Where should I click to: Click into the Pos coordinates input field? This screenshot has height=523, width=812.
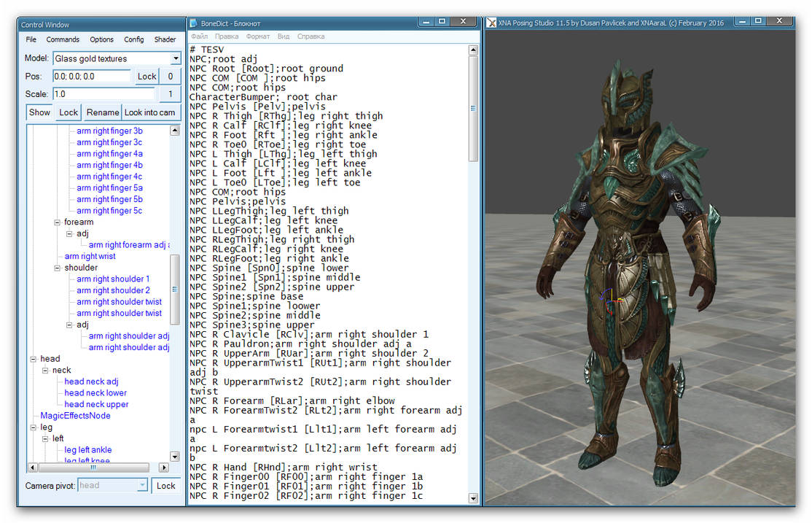click(x=93, y=76)
